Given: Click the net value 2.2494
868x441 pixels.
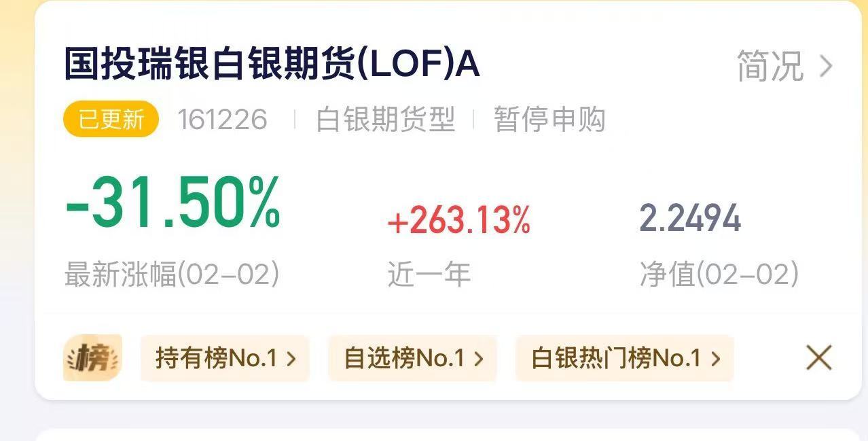Looking at the screenshot, I should (x=689, y=219).
